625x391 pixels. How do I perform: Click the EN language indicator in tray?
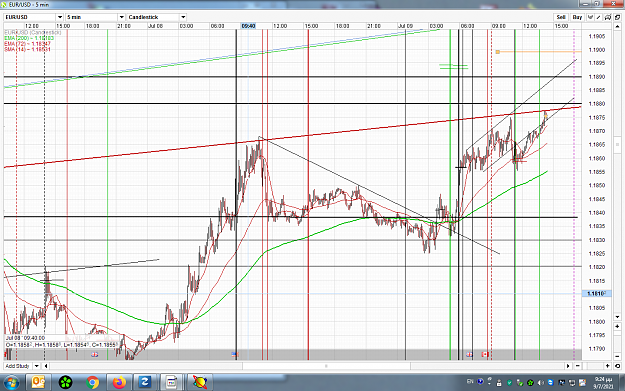coord(470,381)
